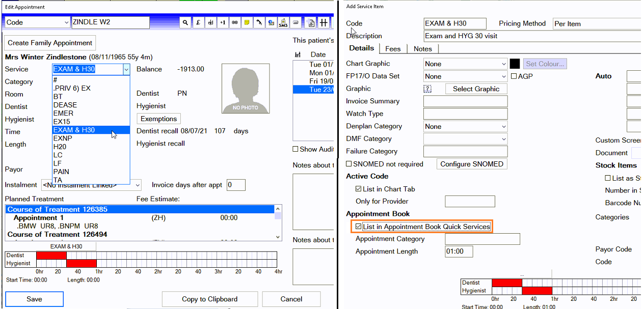Screen dimensions: 644x309
Task: Click the patient NO PHOTO thumbnail
Action: (246, 89)
